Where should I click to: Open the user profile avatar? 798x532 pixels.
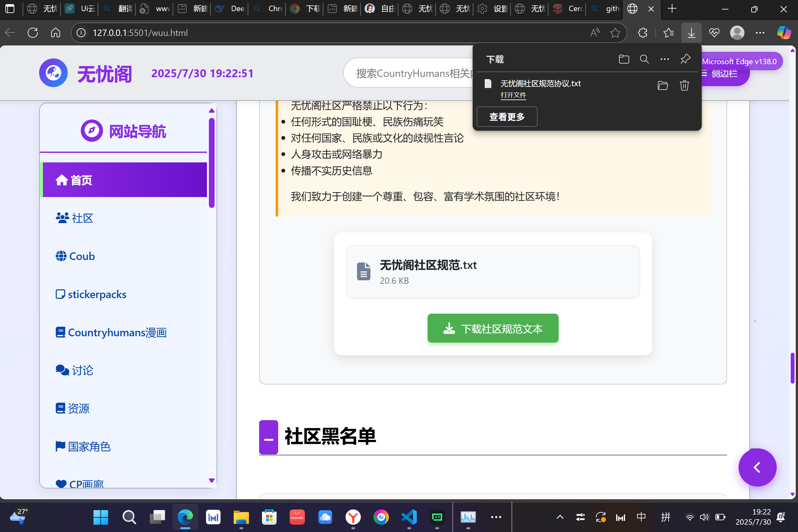737,33
